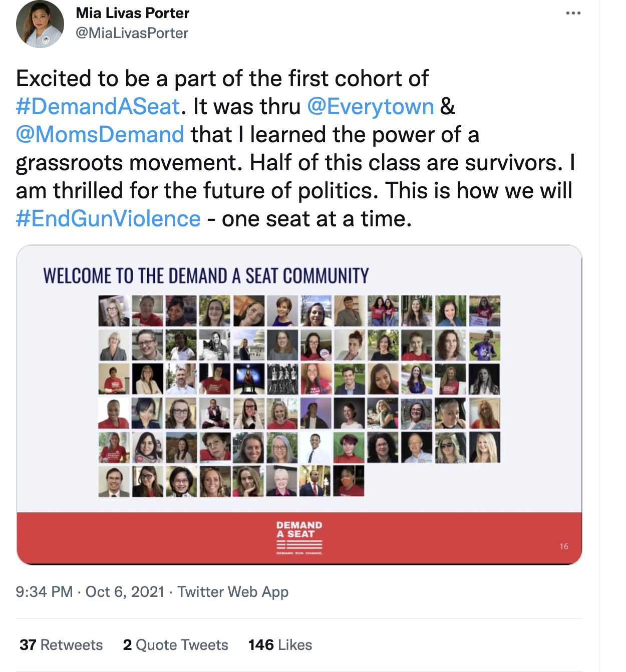Image resolution: width=626 pixels, height=672 pixels.
Task: Click the page number 16 on the slide
Action: click(x=563, y=546)
